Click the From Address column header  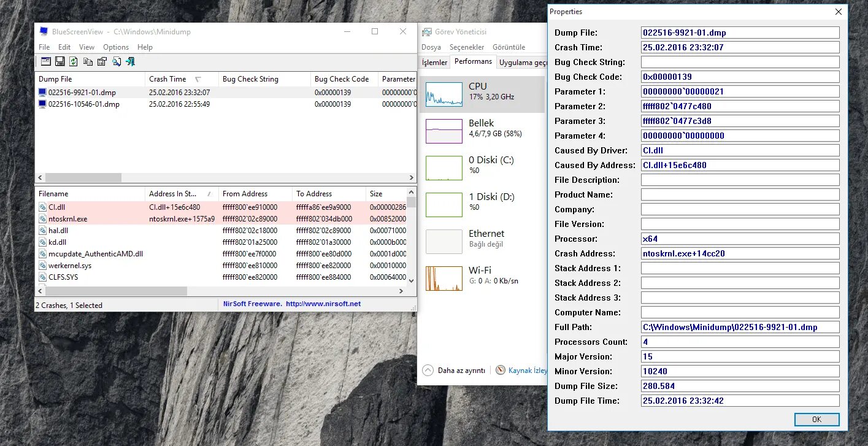(255, 194)
